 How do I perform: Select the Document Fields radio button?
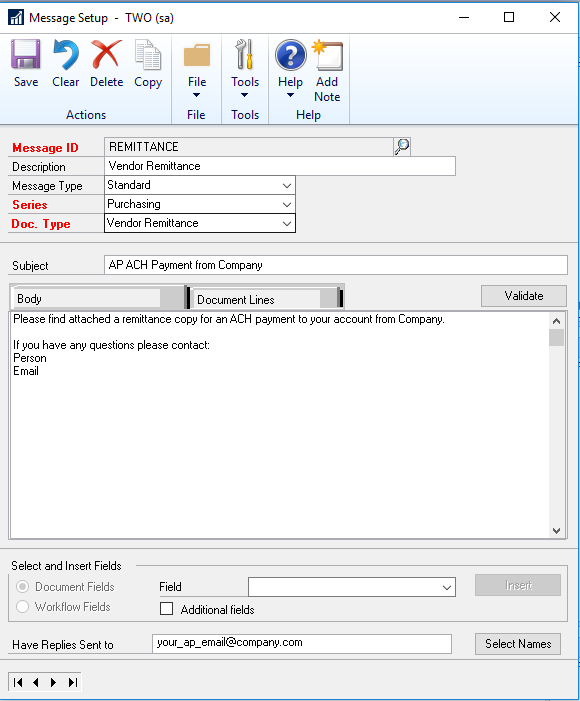coord(22,586)
